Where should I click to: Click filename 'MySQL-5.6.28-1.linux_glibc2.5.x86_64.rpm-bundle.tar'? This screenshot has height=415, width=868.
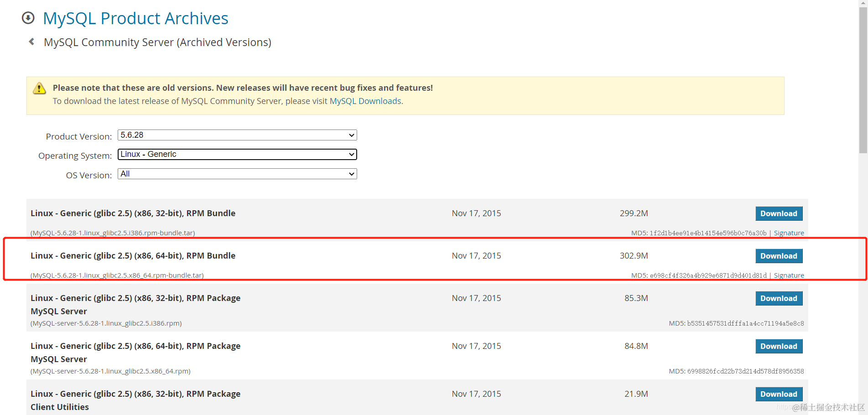click(117, 275)
